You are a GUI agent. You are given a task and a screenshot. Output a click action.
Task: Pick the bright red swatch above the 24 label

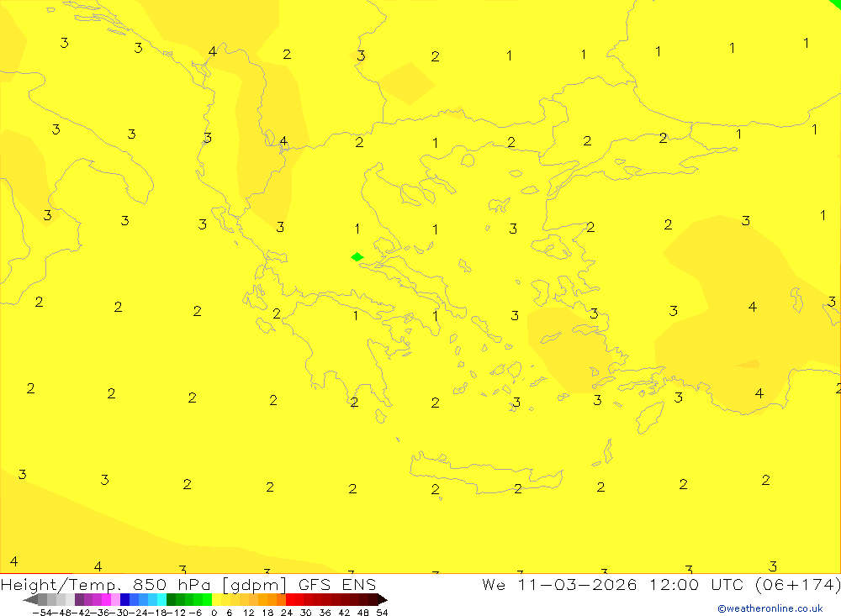(x=290, y=599)
